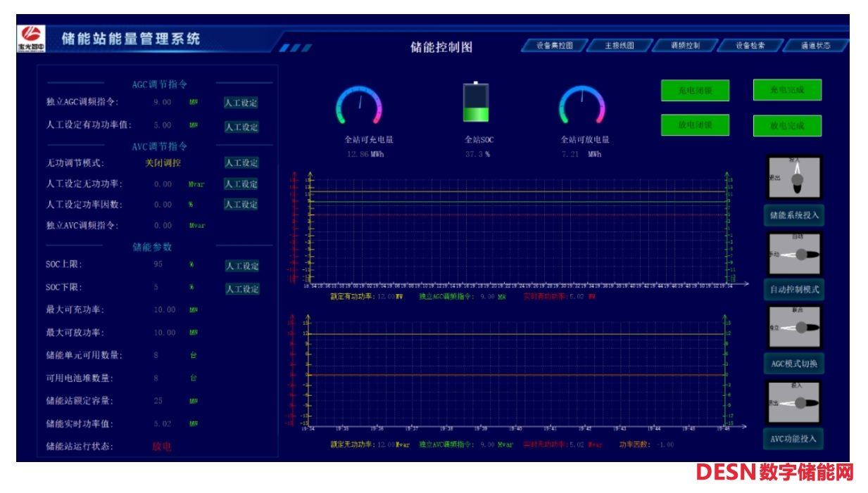The image size is (868, 493).
Task: Click the 充电完成 green status indicator
Action: (786, 90)
